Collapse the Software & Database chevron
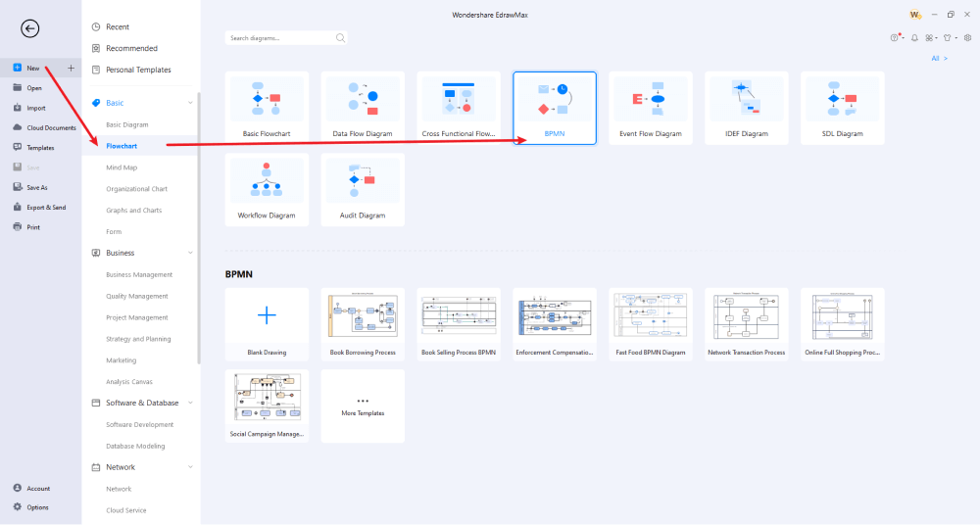 pos(191,403)
